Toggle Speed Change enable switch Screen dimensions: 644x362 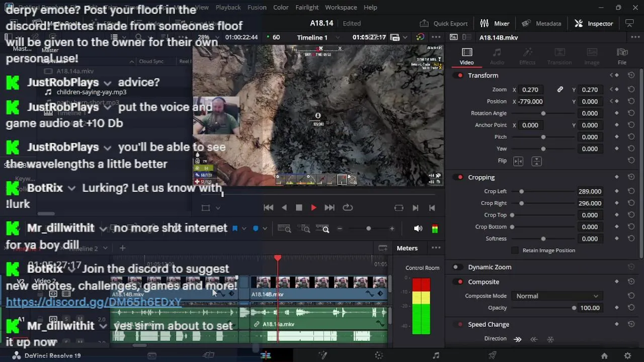(458, 325)
